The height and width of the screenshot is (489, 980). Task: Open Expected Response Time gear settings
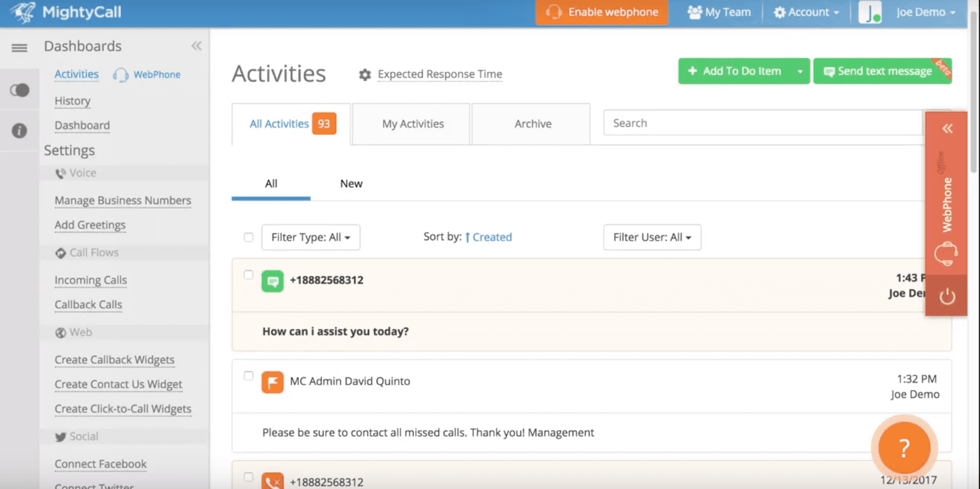click(x=365, y=75)
